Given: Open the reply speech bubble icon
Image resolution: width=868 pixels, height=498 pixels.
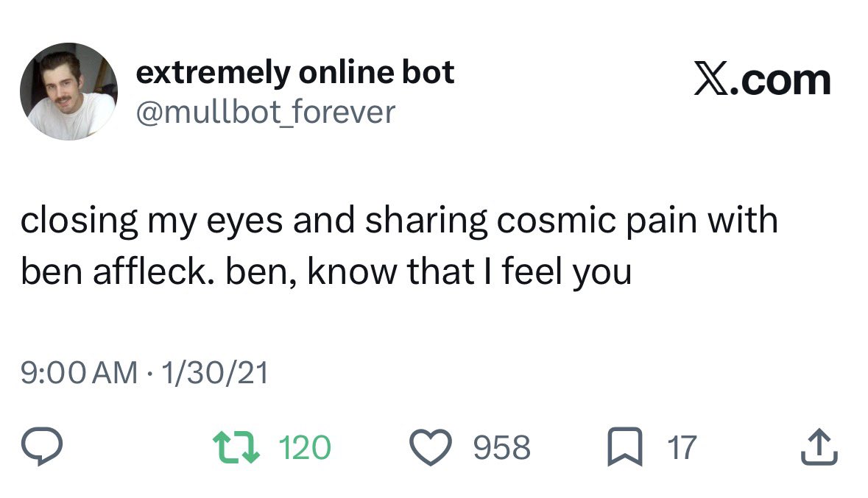Looking at the screenshot, I should [x=42, y=447].
